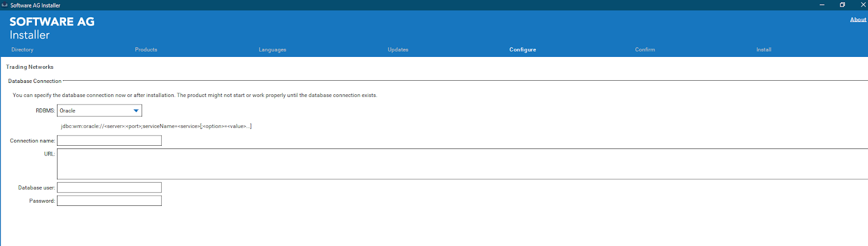Go to the Install step

[764, 49]
